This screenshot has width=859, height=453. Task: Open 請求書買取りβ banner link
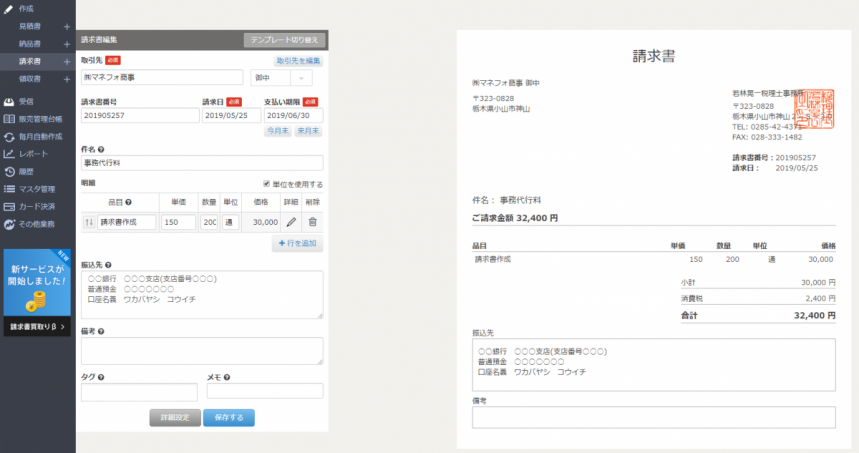37,326
